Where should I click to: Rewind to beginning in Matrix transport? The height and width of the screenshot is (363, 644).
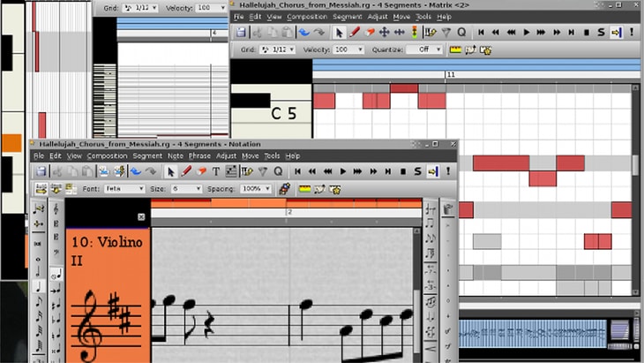point(481,33)
